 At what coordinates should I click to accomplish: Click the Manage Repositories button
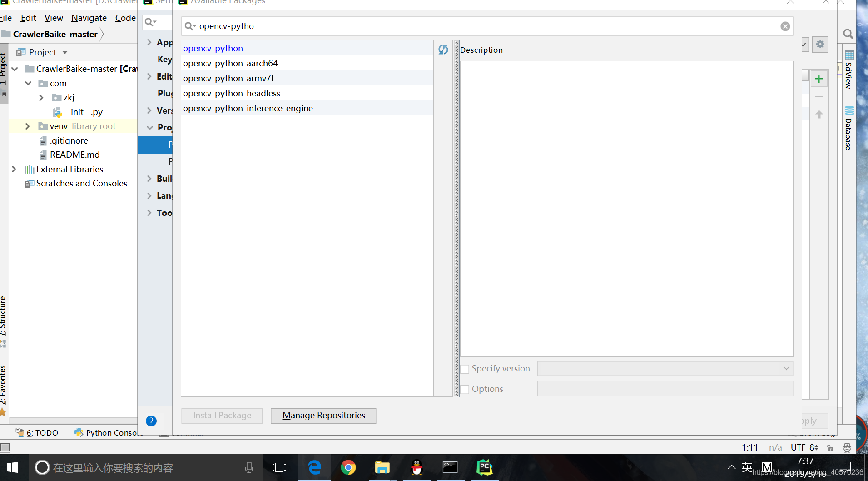(x=323, y=415)
